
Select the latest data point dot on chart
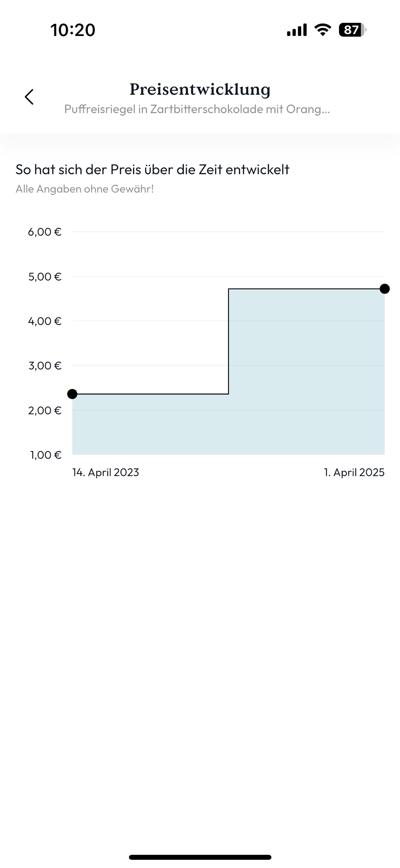385,289
